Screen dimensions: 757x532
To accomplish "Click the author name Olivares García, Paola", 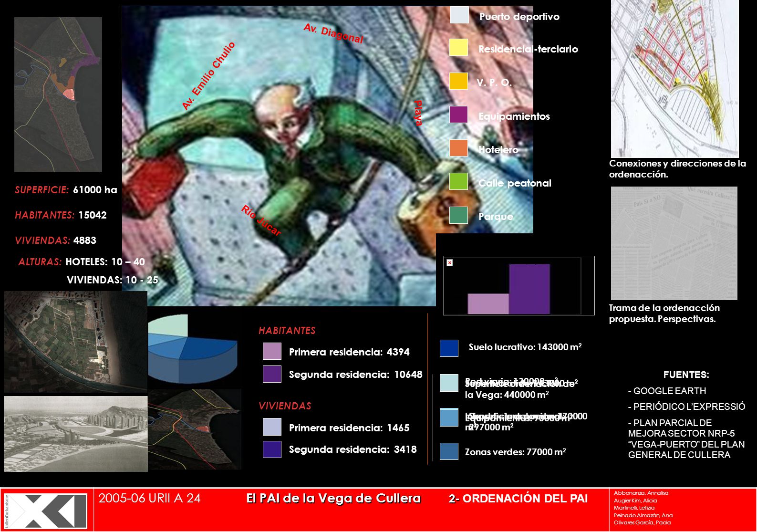I will [642, 522].
